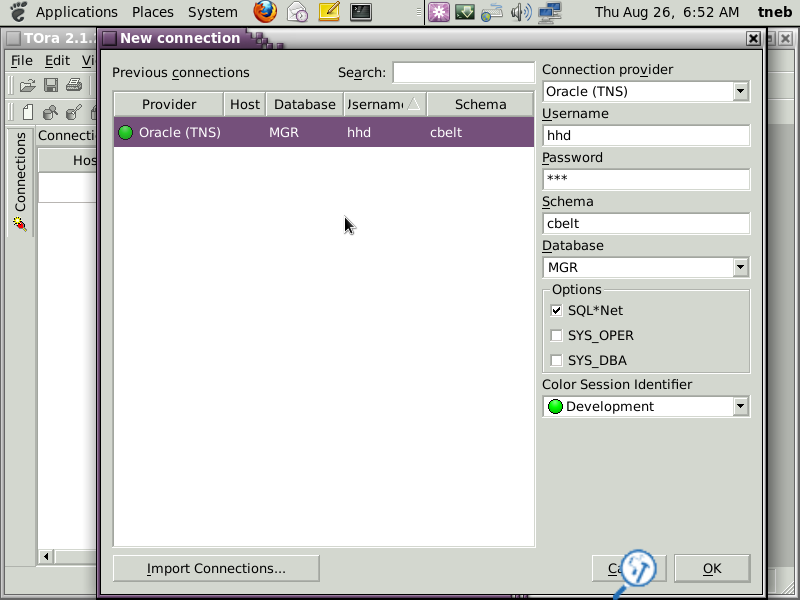Enable SYS_OPER login mode
800x600 pixels.
pyautogui.click(x=557, y=336)
